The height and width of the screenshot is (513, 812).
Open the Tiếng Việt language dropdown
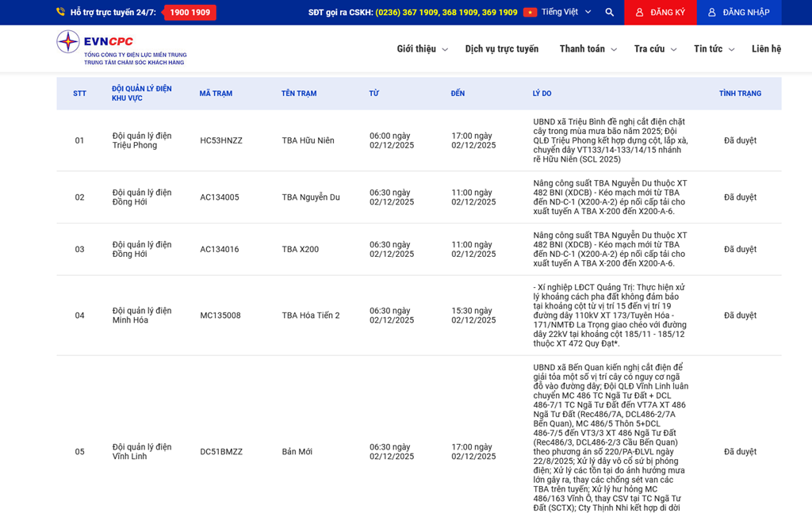[565, 12]
